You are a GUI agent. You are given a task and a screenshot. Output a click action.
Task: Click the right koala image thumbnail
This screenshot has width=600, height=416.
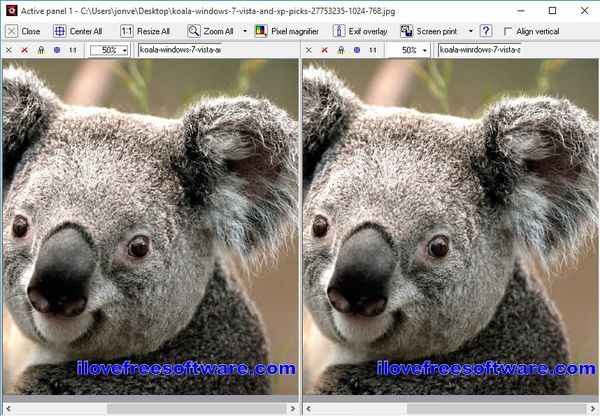click(450, 228)
